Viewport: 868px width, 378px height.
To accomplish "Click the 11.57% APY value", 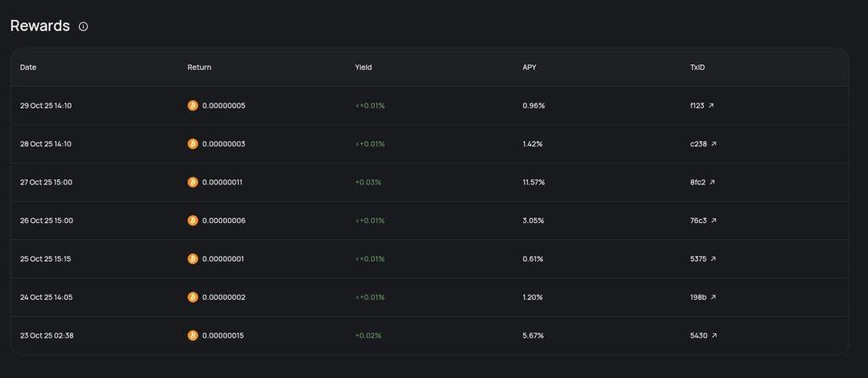I will (534, 182).
